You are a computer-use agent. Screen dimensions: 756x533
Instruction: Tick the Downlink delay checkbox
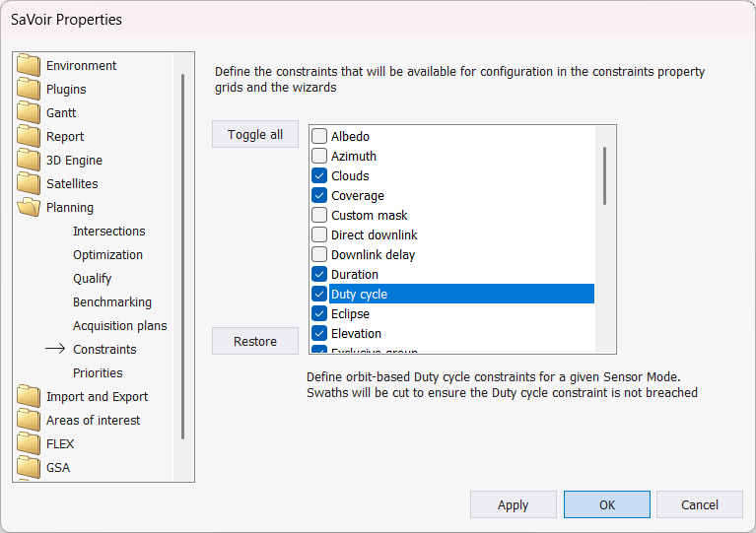[x=319, y=255]
